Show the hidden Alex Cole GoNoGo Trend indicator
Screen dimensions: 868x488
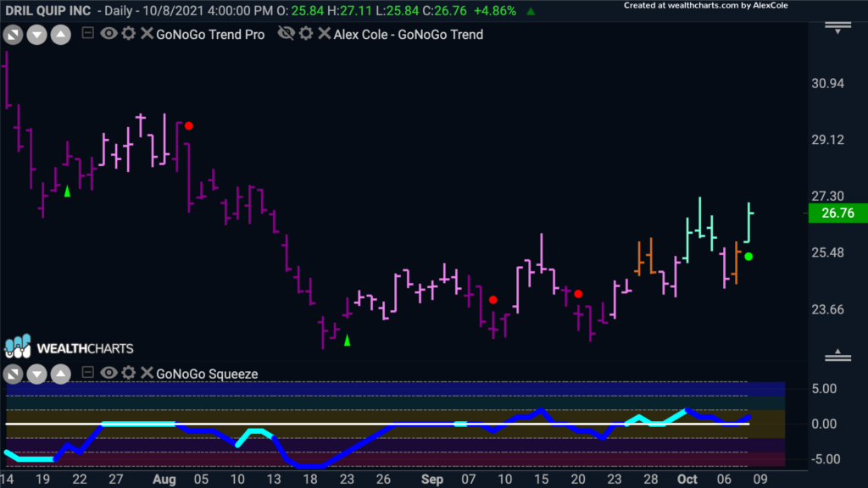coord(287,34)
